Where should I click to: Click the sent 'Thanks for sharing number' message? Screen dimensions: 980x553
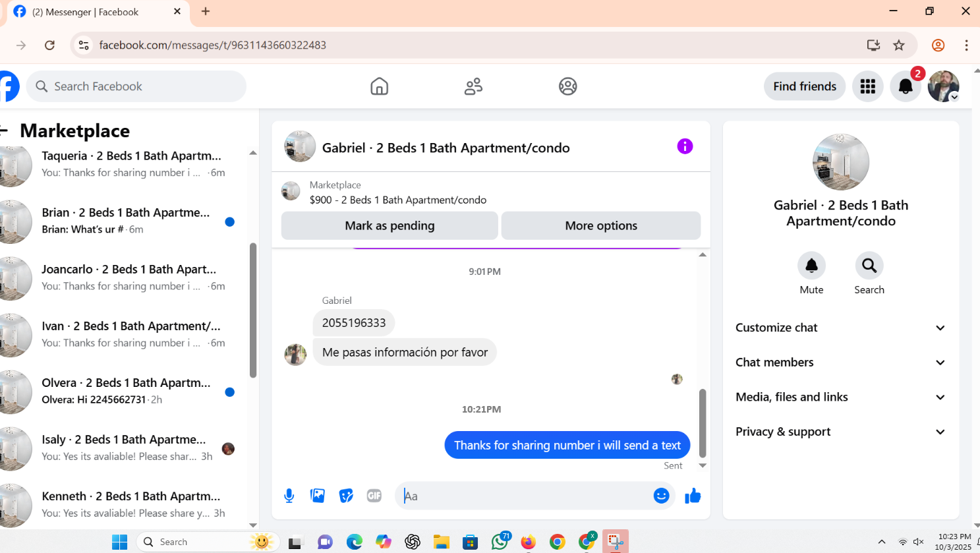(x=567, y=446)
